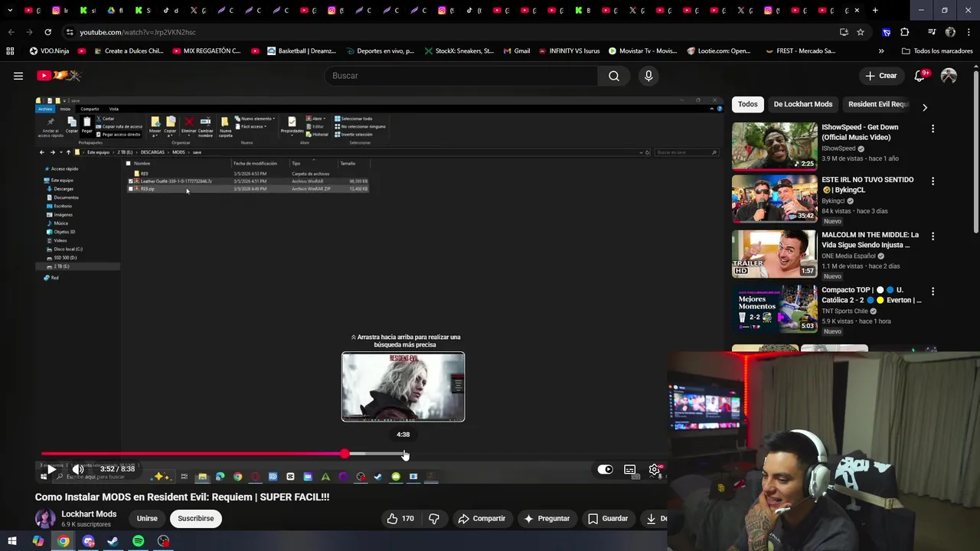Click the page vertical scrollbar
Viewport: 980px width, 551px height.
tap(976, 153)
